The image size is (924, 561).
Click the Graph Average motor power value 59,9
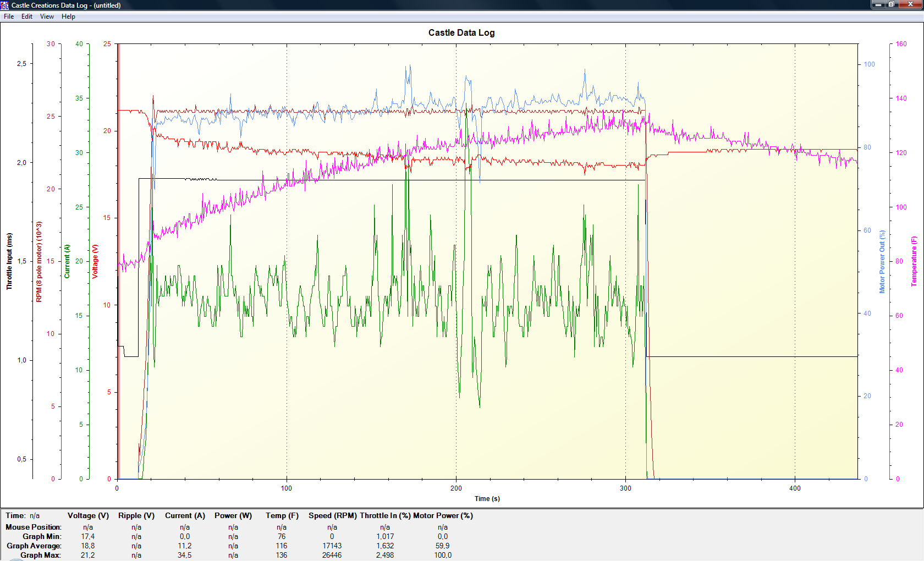click(443, 546)
